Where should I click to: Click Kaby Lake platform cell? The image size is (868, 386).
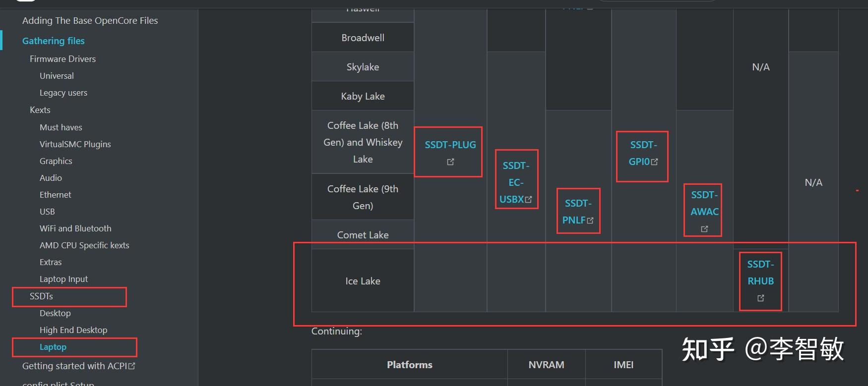click(363, 96)
